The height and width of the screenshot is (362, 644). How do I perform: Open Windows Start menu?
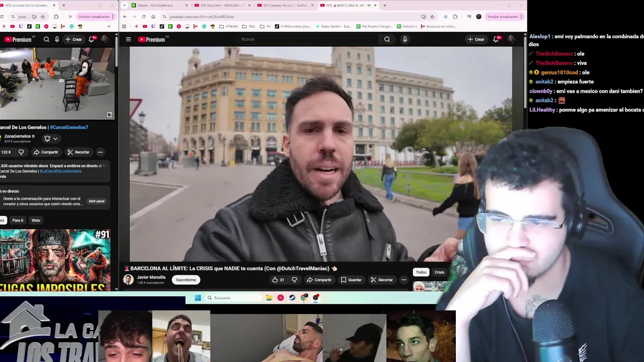[198, 298]
